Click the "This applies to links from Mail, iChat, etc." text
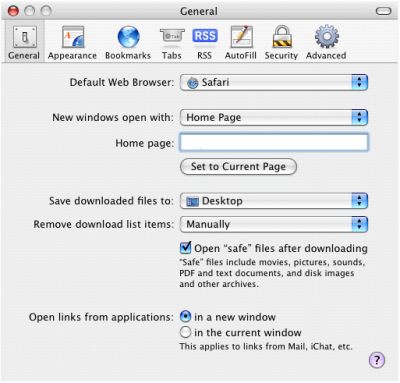The height and width of the screenshot is (383, 400). pyautogui.click(x=266, y=347)
